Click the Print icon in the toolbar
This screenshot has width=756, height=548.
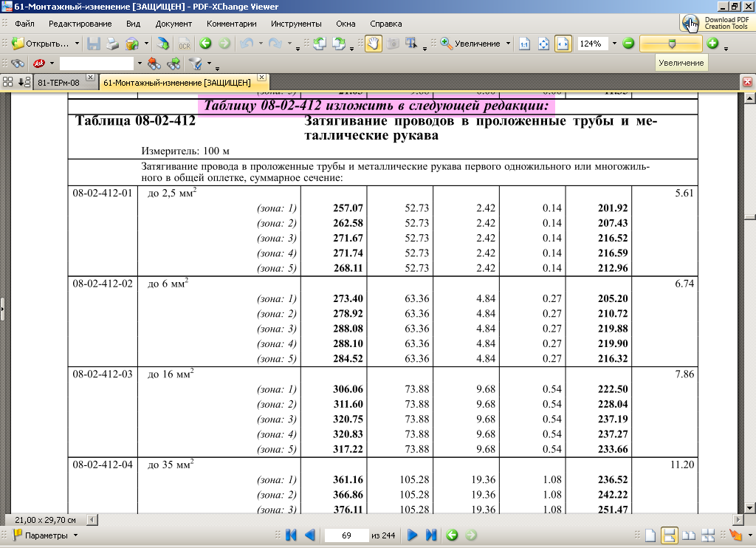click(x=111, y=44)
